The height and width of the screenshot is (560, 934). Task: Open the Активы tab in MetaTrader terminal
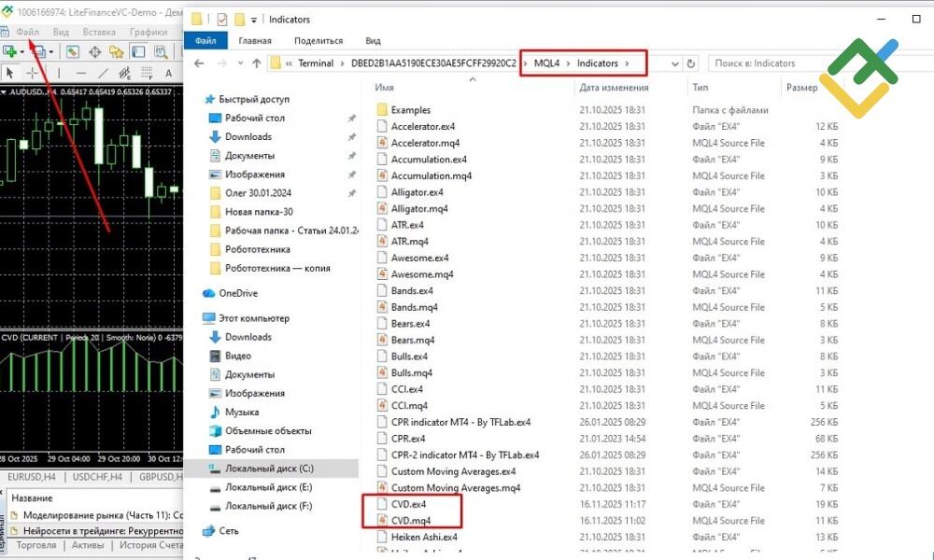pyautogui.click(x=88, y=544)
